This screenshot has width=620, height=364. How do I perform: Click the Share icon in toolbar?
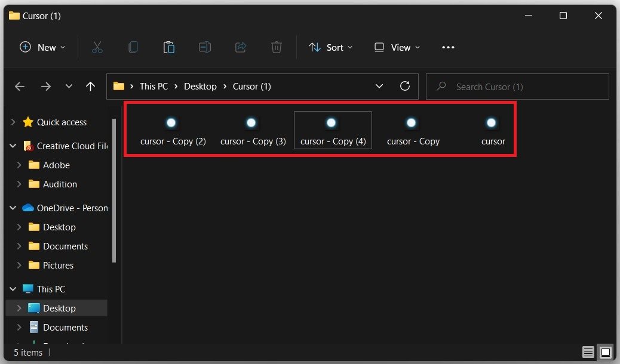click(x=240, y=47)
